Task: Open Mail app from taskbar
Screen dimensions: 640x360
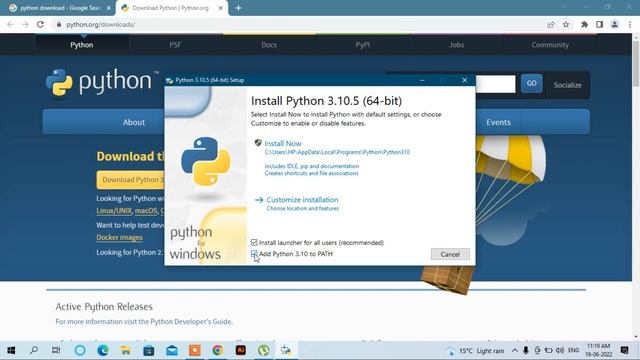Action: point(171,350)
